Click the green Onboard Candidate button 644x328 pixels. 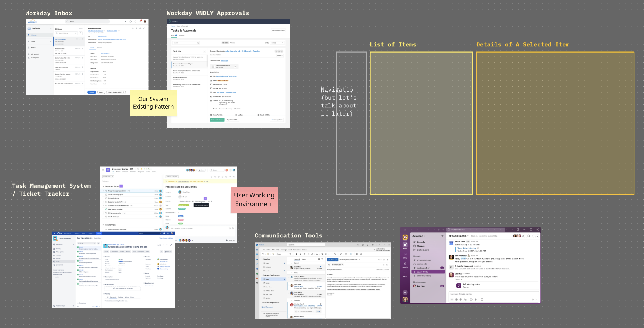217,120
